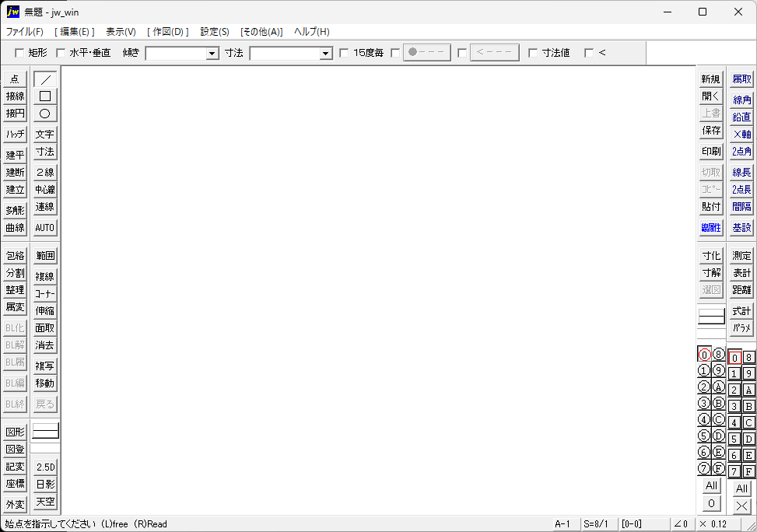Open the ヘルプ(H) menu
Screen dimensions: 757x532
click(312, 32)
